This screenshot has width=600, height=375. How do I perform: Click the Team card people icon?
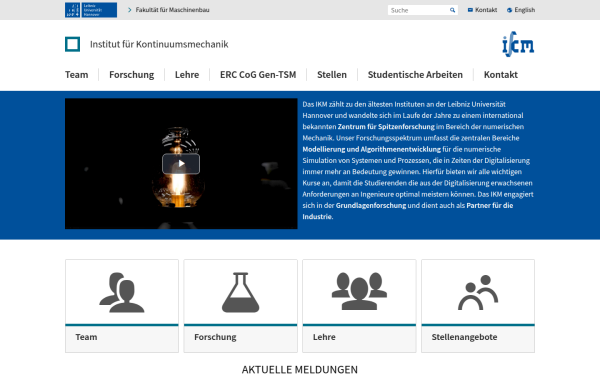coord(122,292)
